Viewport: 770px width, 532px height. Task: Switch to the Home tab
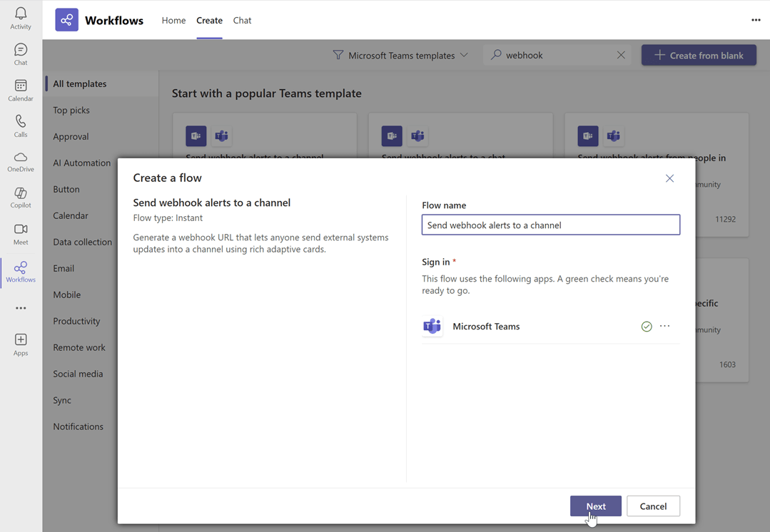click(x=173, y=20)
